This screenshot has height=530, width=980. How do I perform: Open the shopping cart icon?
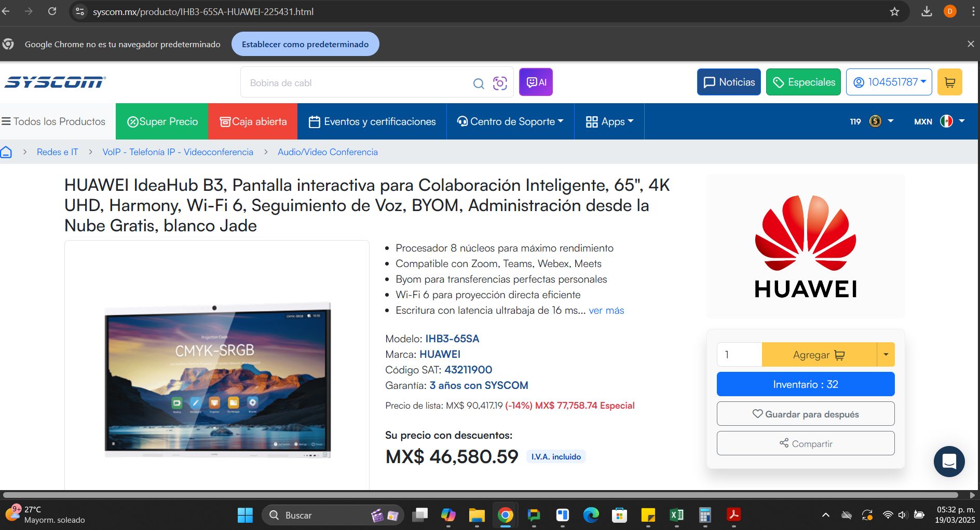pos(950,82)
